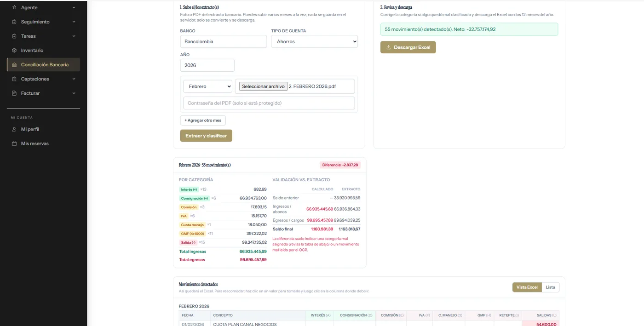
Task: Go to Mis reservas
Action: click(x=44, y=143)
